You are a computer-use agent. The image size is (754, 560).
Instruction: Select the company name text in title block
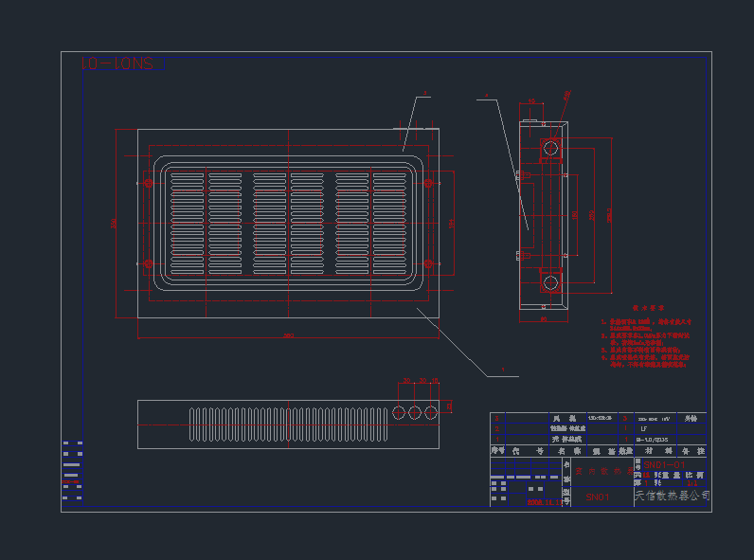(672, 495)
